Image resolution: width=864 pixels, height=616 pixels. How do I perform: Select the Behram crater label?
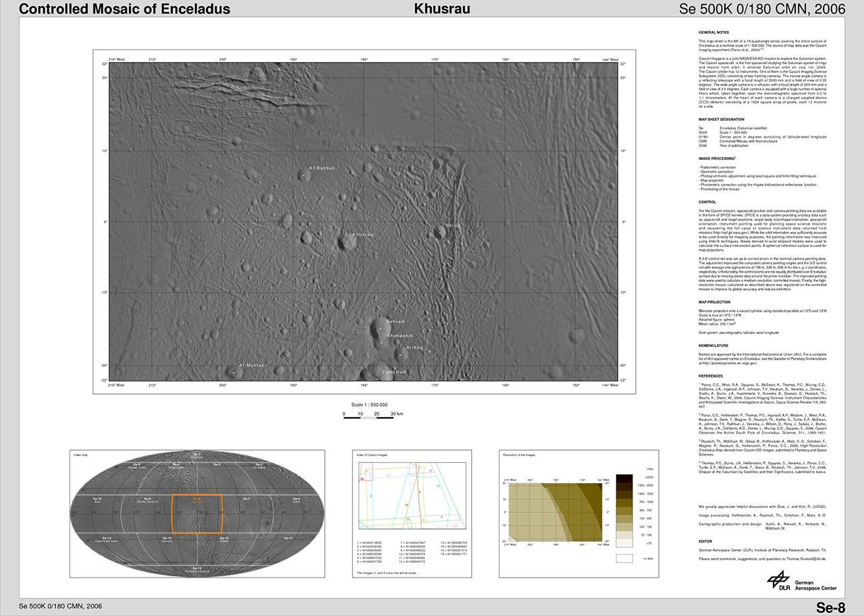[396, 321]
